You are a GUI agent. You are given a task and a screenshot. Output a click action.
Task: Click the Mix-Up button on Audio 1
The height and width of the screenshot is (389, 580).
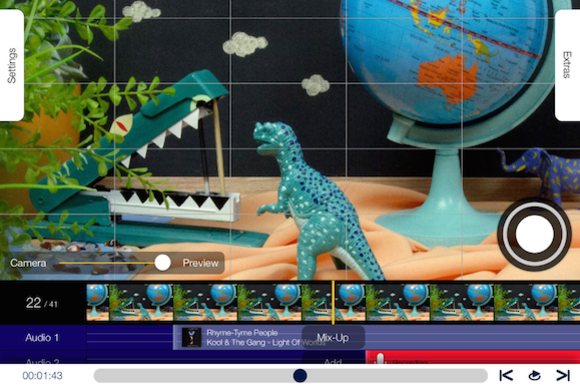333,337
